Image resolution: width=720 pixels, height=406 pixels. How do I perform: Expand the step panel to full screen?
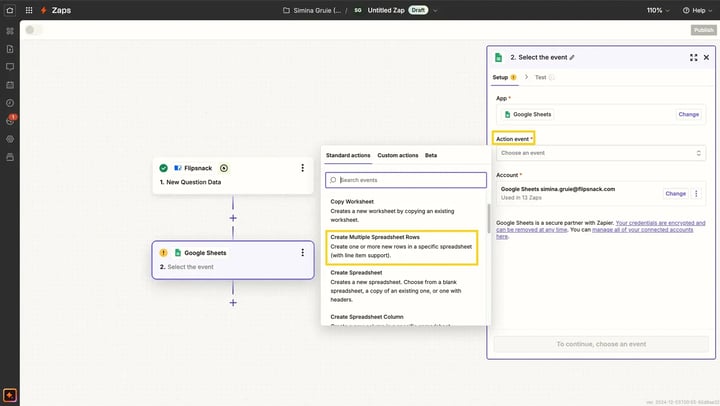[x=693, y=57]
